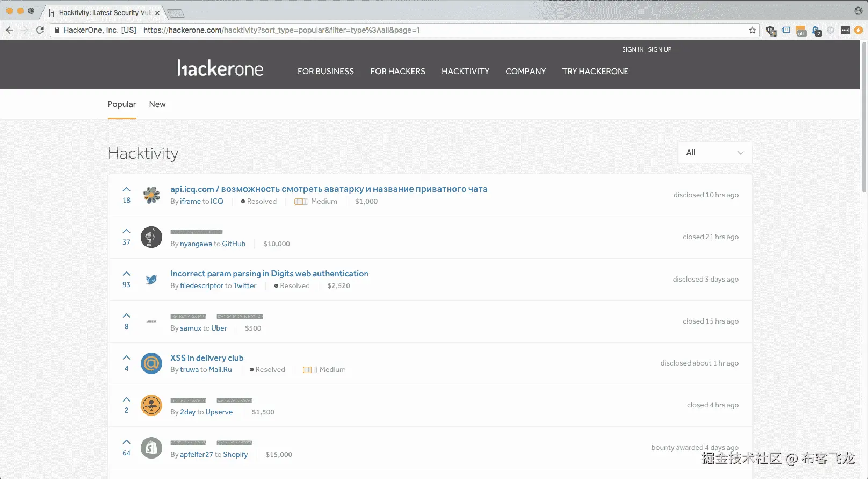Click the page vertical scrollbar
This screenshot has height=479, width=868.
point(864,117)
